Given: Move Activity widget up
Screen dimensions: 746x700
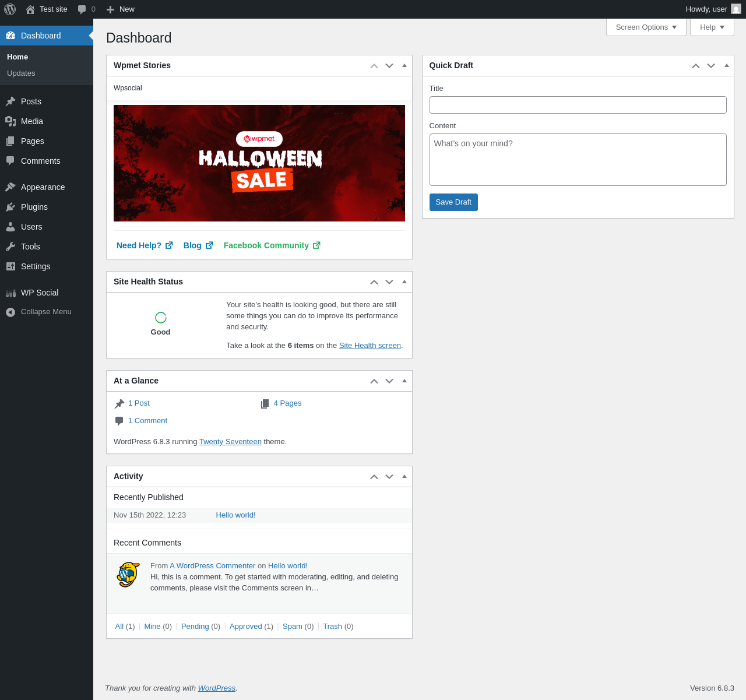Looking at the screenshot, I should pos(374,477).
